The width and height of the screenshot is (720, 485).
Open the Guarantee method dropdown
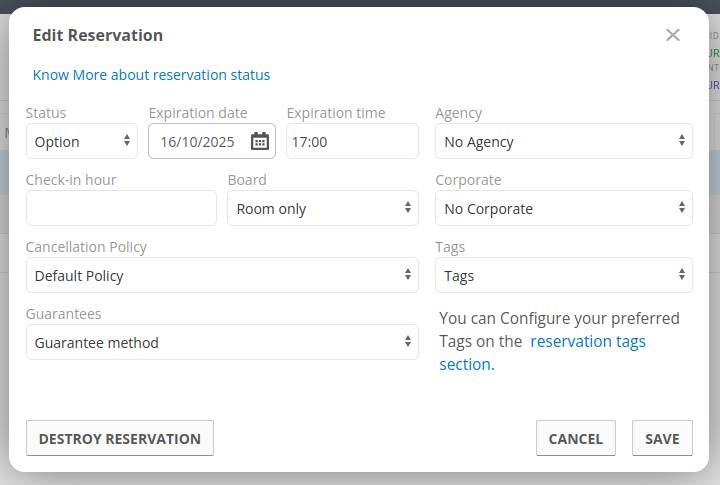(x=222, y=342)
